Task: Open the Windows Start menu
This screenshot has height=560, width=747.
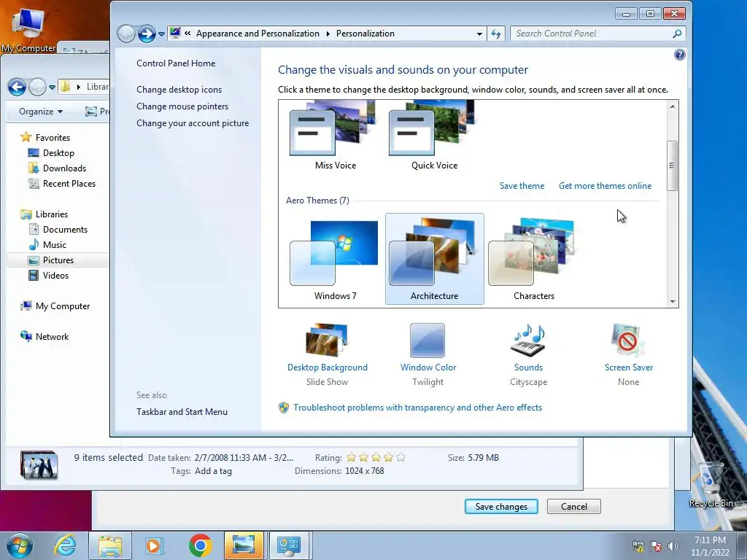Action: (x=20, y=545)
